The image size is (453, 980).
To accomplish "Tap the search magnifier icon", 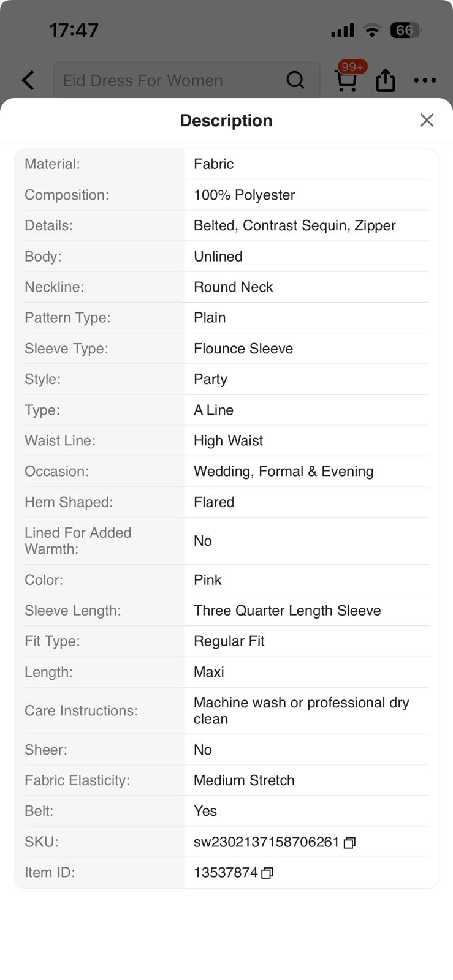I will [x=295, y=80].
